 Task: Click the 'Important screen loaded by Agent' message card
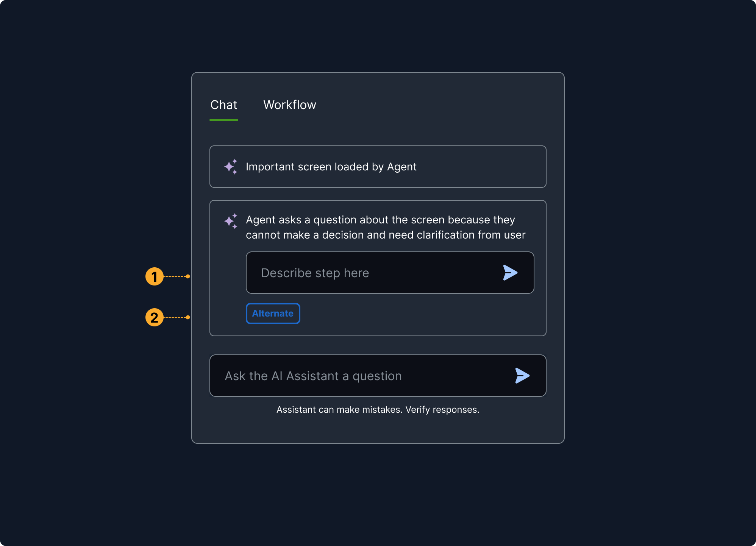[378, 167]
